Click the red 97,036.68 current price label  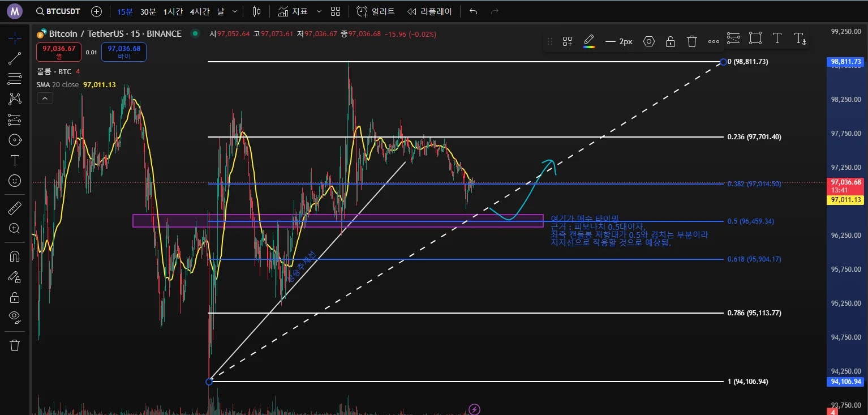point(846,186)
